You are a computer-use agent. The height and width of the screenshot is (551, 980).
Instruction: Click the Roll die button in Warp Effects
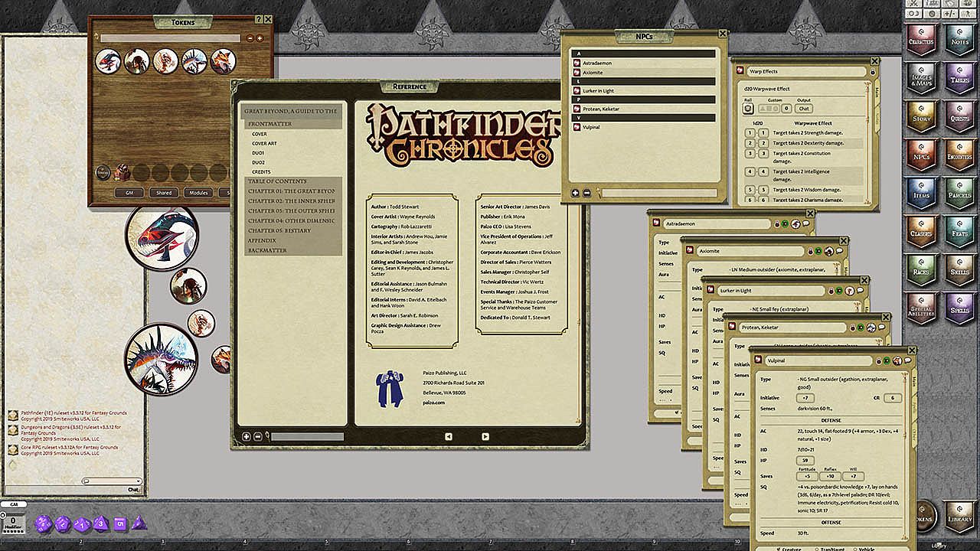[748, 108]
